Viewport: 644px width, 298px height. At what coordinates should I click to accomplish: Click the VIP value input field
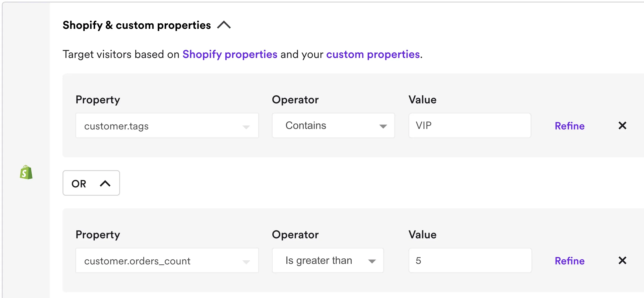click(x=470, y=125)
